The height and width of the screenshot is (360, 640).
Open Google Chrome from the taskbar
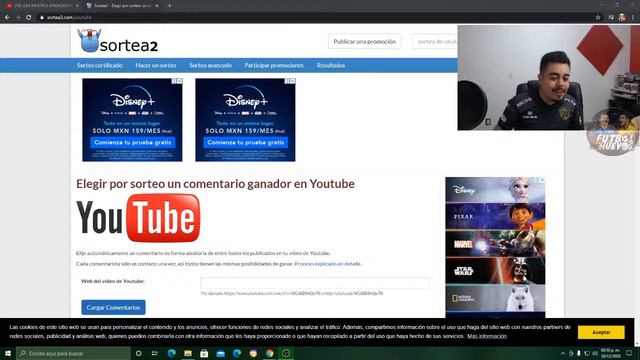pos(269,353)
